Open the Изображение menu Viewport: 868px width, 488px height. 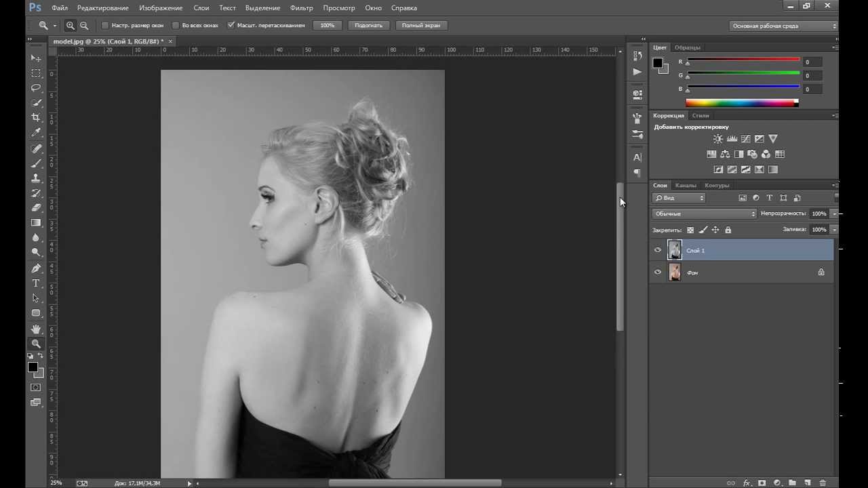click(161, 7)
